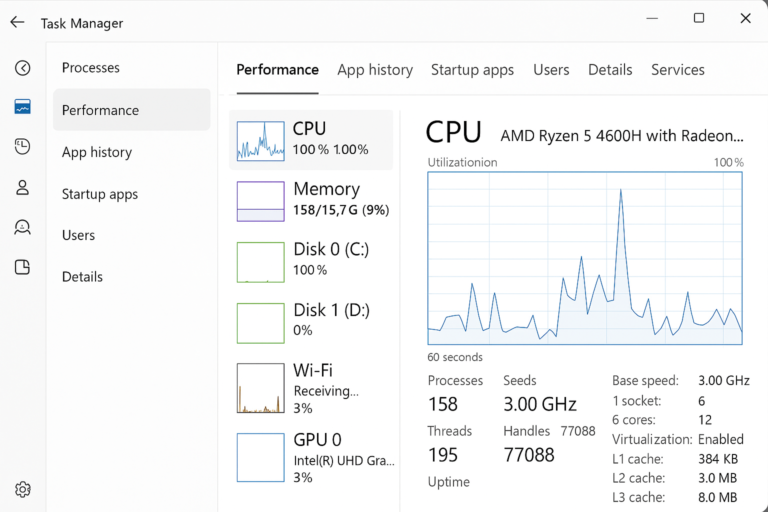Select Disk 0 (C:) in resource list
This screenshot has height=512, width=768.
click(x=312, y=260)
